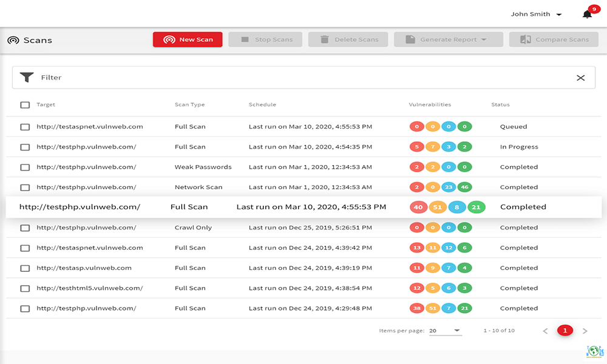This screenshot has width=607, height=364.
Task: Click the Delete Scans button
Action: [348, 39]
